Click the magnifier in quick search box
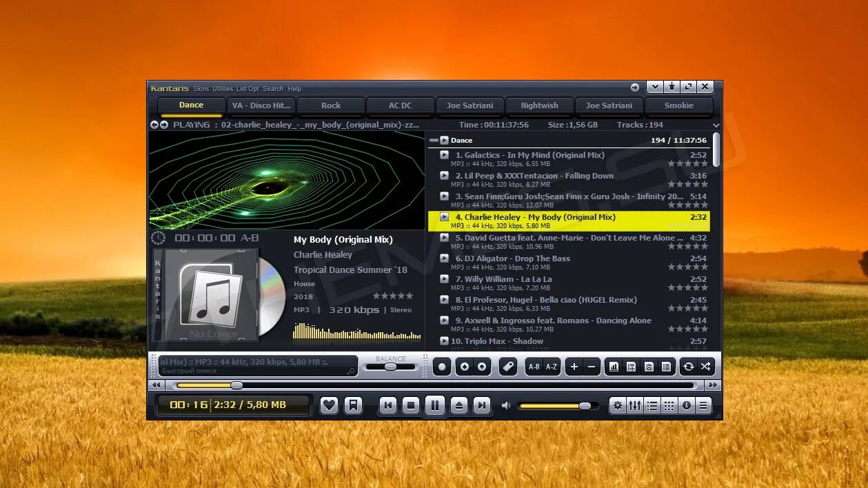Viewport: 868px width, 488px height. coord(351,372)
